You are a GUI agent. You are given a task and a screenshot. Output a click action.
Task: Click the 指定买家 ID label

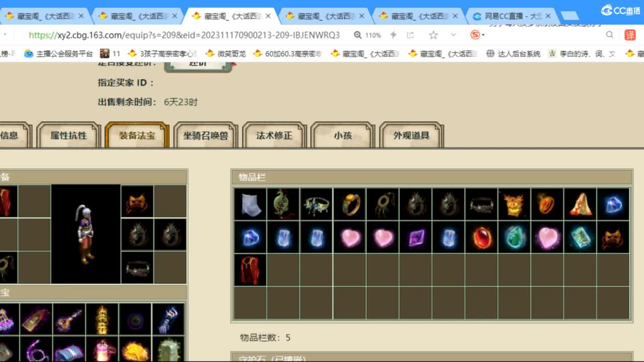pyautogui.click(x=126, y=82)
